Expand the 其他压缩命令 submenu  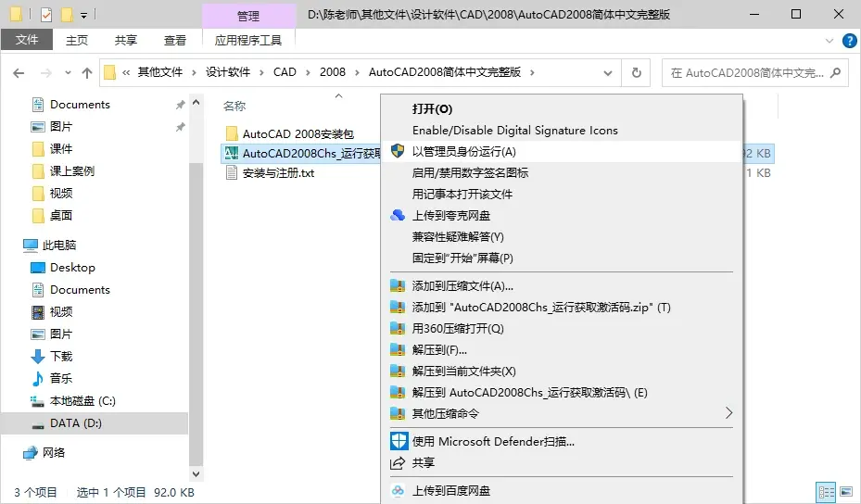click(562, 413)
